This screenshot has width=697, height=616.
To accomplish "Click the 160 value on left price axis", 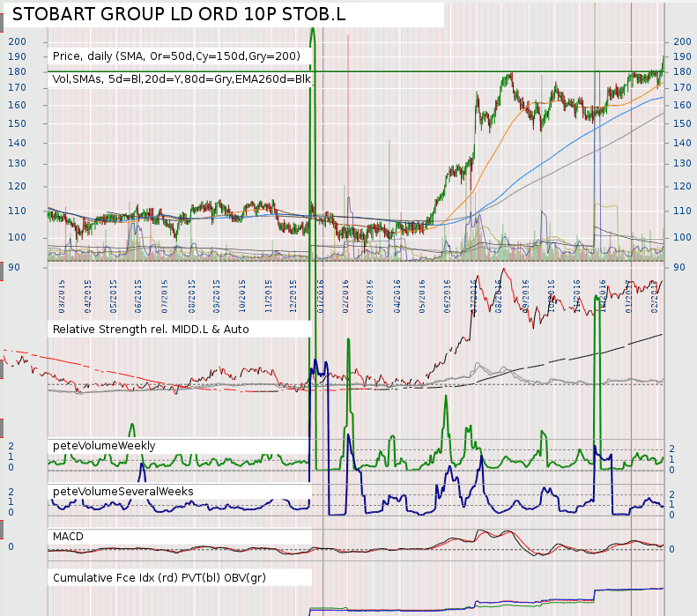I will (x=18, y=106).
